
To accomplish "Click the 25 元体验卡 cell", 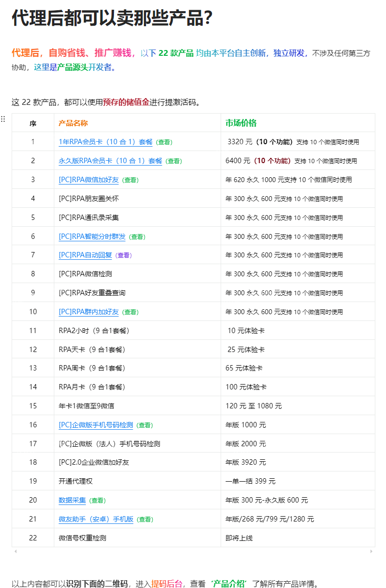I will (x=298, y=350).
